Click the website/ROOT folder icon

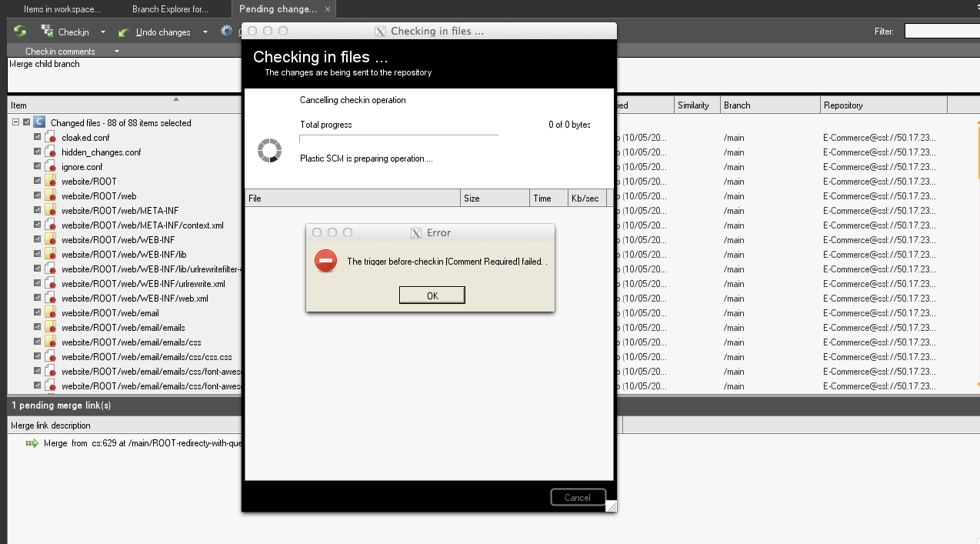[51, 181]
